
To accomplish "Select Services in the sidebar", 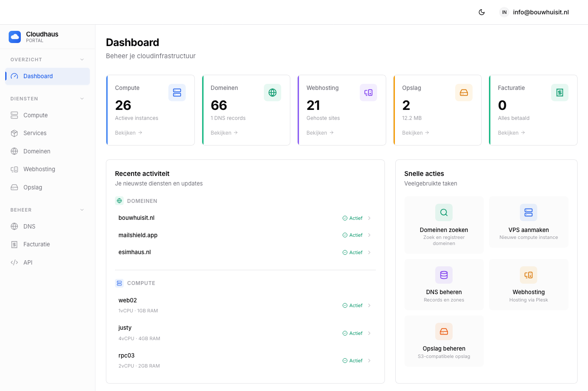I will tap(35, 133).
